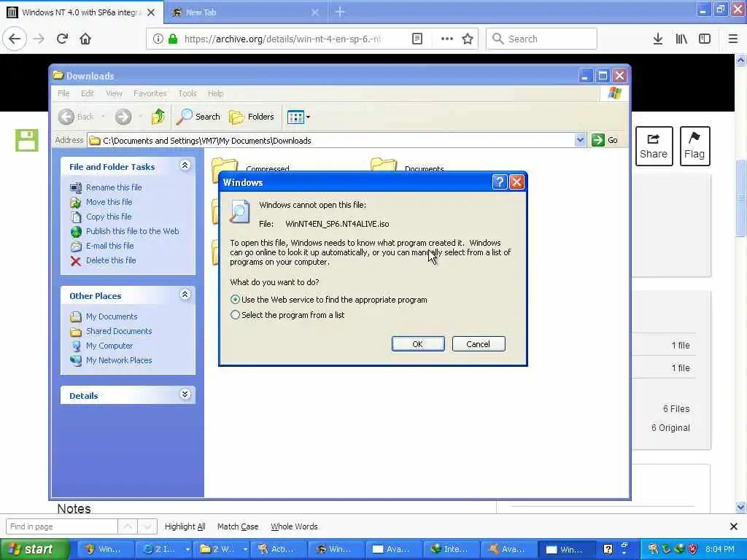747x560 pixels.
Task: Toggle Explorer Folders pane button
Action: 252,117
